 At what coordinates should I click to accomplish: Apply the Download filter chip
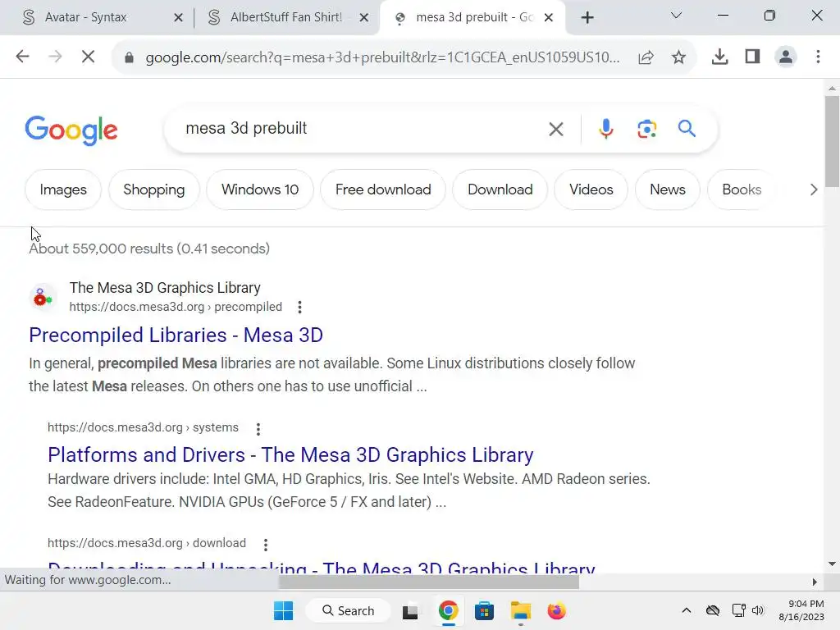(500, 189)
